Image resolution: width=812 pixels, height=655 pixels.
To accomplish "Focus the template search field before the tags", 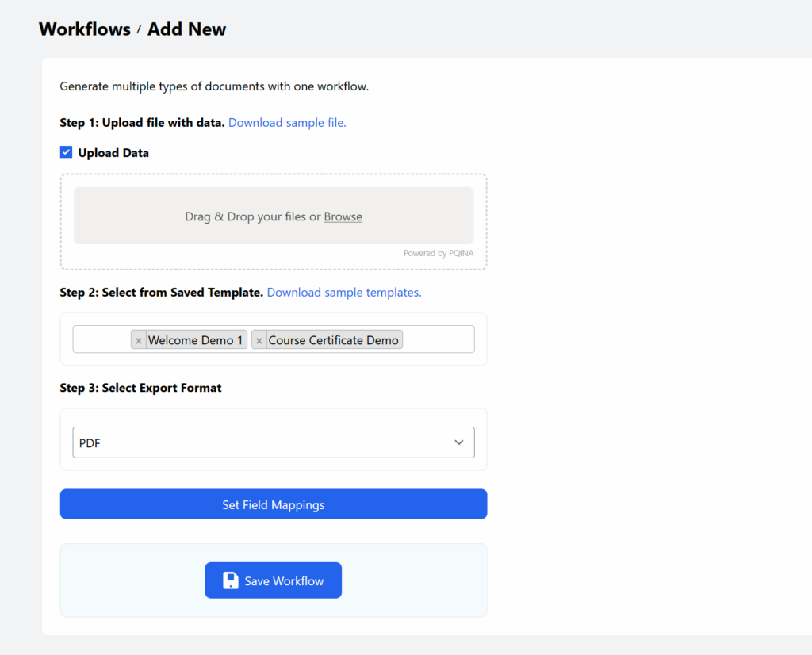I will coord(101,339).
